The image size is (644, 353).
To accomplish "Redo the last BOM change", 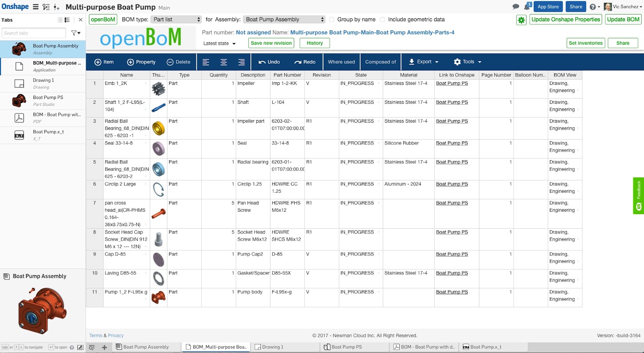I will point(305,62).
